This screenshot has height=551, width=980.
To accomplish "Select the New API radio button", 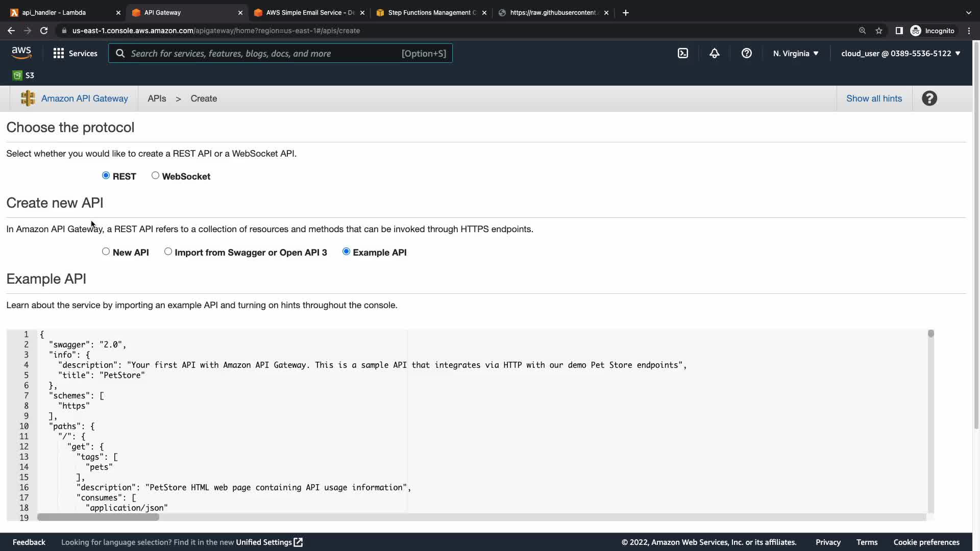I will coord(106,252).
